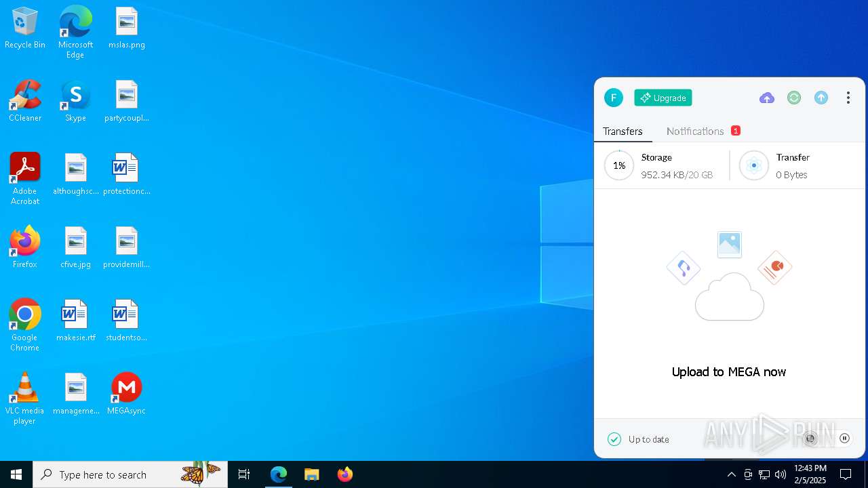Select the providemill... image file
This screenshot has width=868, height=488.
(127, 248)
